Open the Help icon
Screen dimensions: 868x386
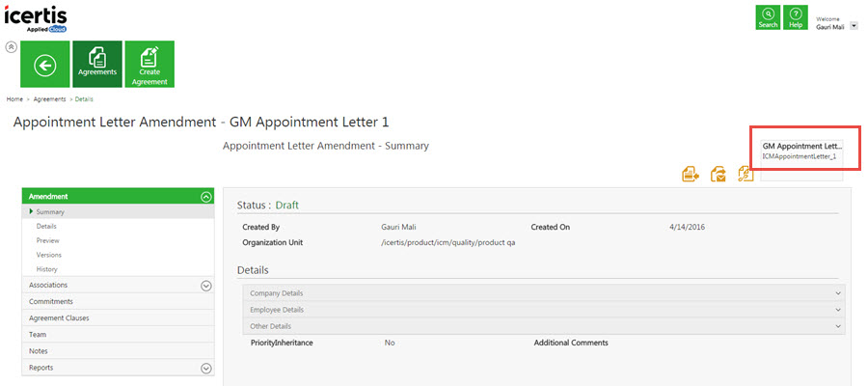pyautogui.click(x=796, y=17)
